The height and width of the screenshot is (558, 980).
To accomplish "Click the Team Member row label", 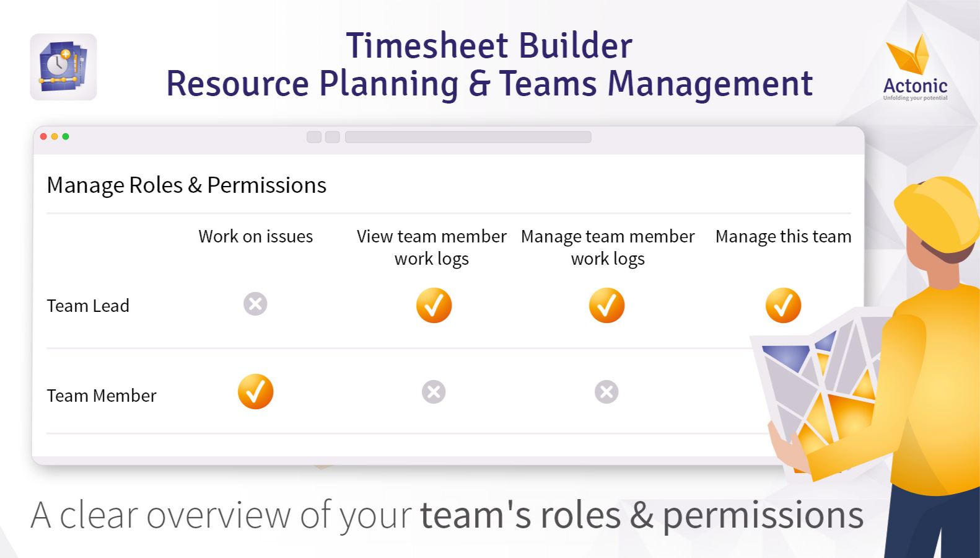I will pos(102,396).
